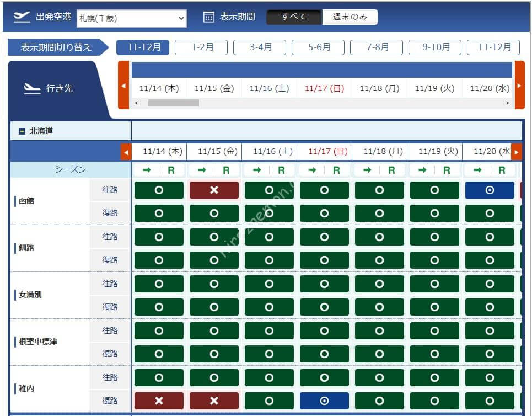Image resolution: width=532 pixels, height=416 pixels.
Task: Click the 表示期間切り替え label
Action: point(56,47)
